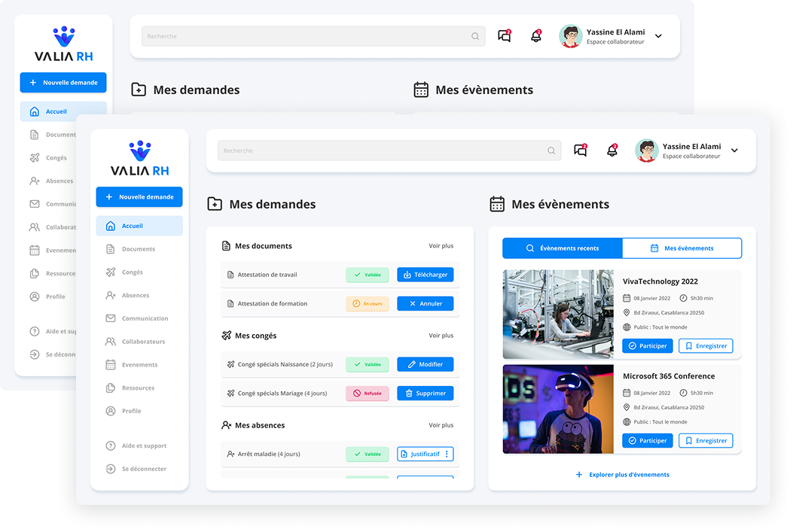Expand user dropdown chevron in front window
793x532 pixels.
pos(734,150)
